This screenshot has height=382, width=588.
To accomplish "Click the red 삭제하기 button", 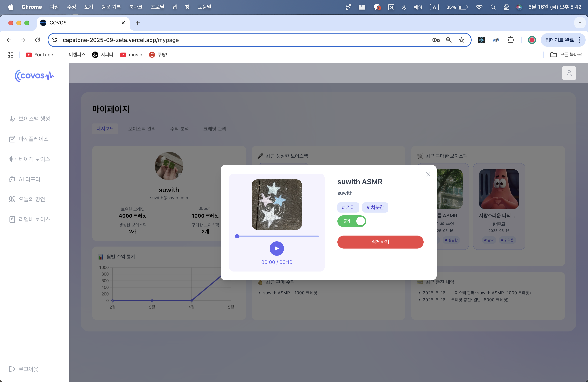I will point(380,242).
